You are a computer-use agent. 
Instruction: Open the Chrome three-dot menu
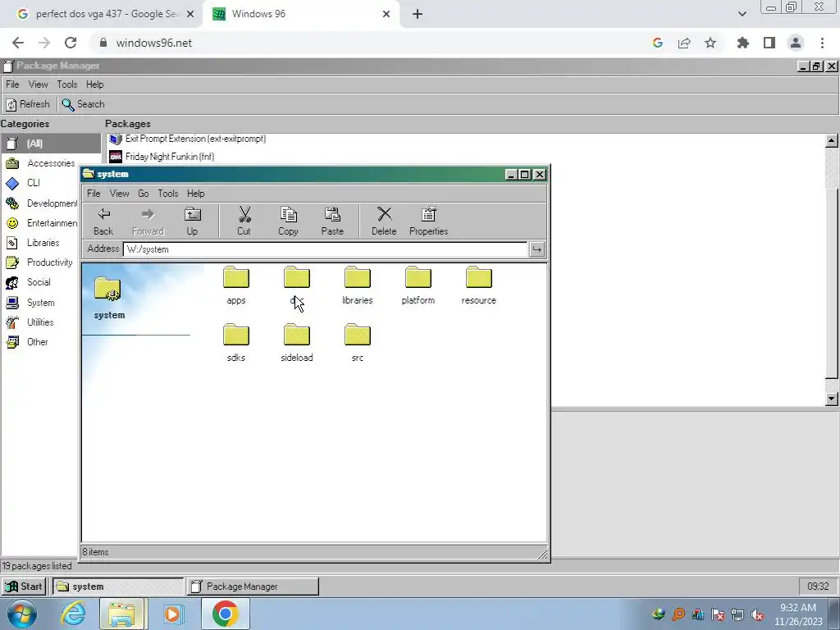click(822, 43)
